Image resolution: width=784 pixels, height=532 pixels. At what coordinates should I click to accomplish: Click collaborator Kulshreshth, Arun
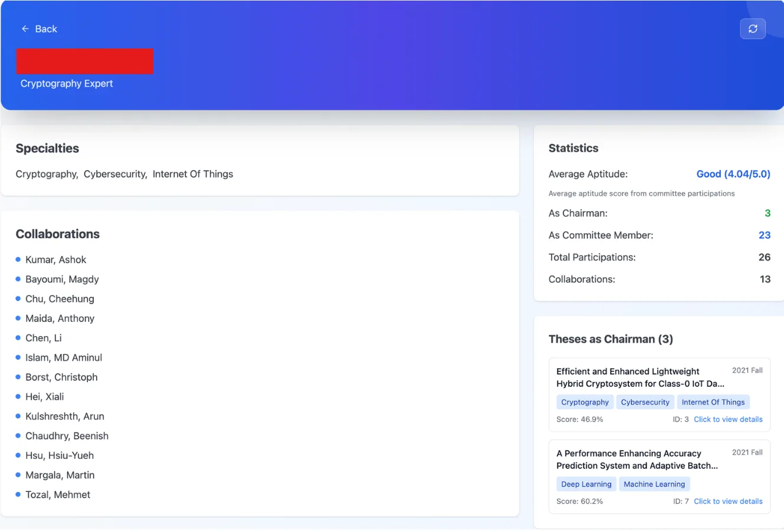pyautogui.click(x=65, y=416)
